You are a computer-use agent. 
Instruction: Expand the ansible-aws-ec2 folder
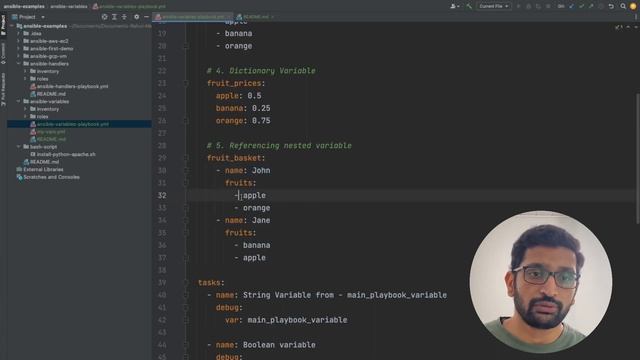18,41
